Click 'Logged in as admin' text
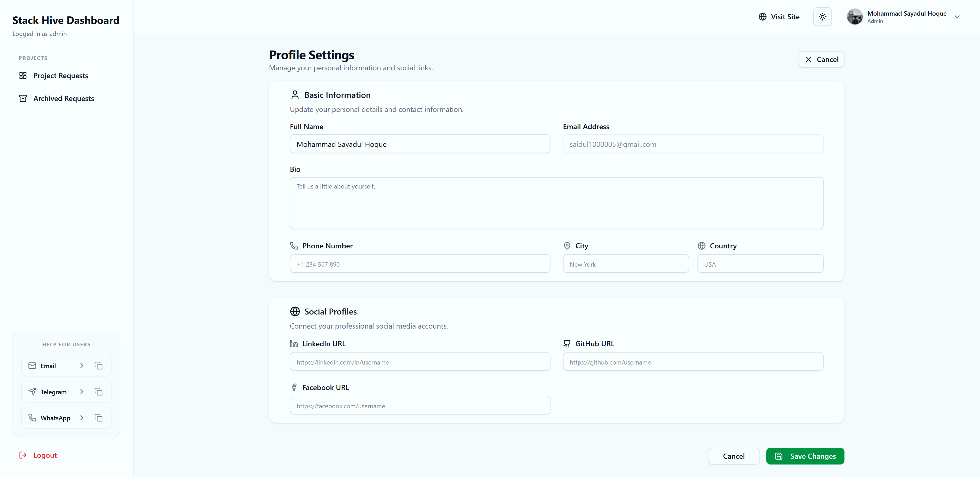Screen dimensions: 980x477 pos(40,34)
